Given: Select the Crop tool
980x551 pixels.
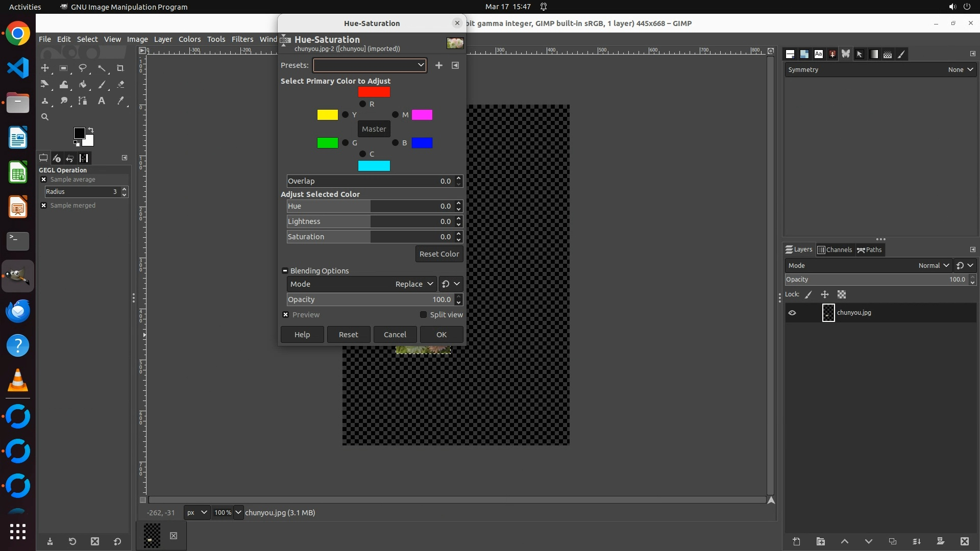Looking at the screenshot, I should point(120,68).
